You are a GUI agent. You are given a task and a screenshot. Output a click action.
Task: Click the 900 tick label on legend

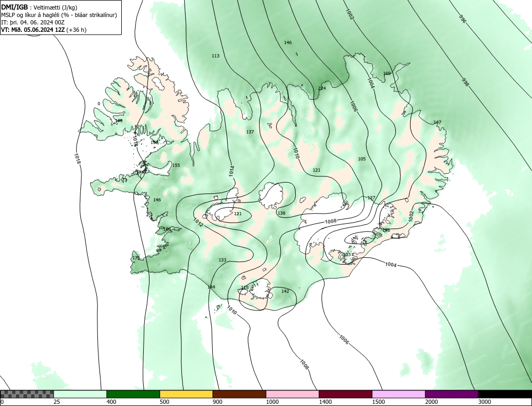point(218,402)
